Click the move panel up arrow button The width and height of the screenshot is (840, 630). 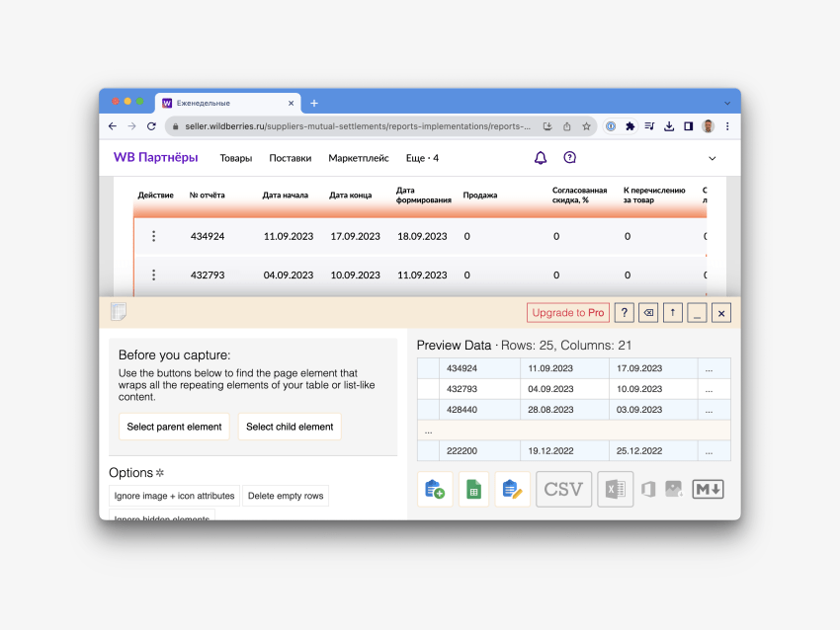tap(673, 313)
